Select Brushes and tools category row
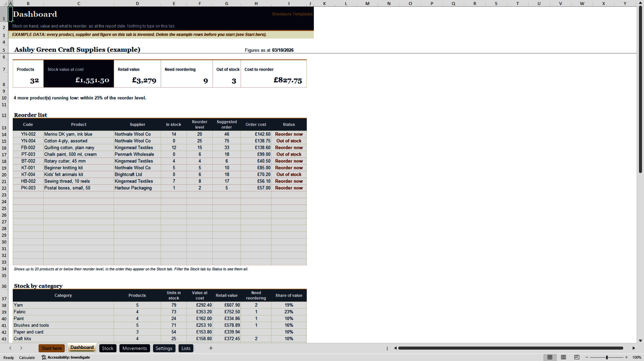644x361 pixels. (x=63, y=325)
